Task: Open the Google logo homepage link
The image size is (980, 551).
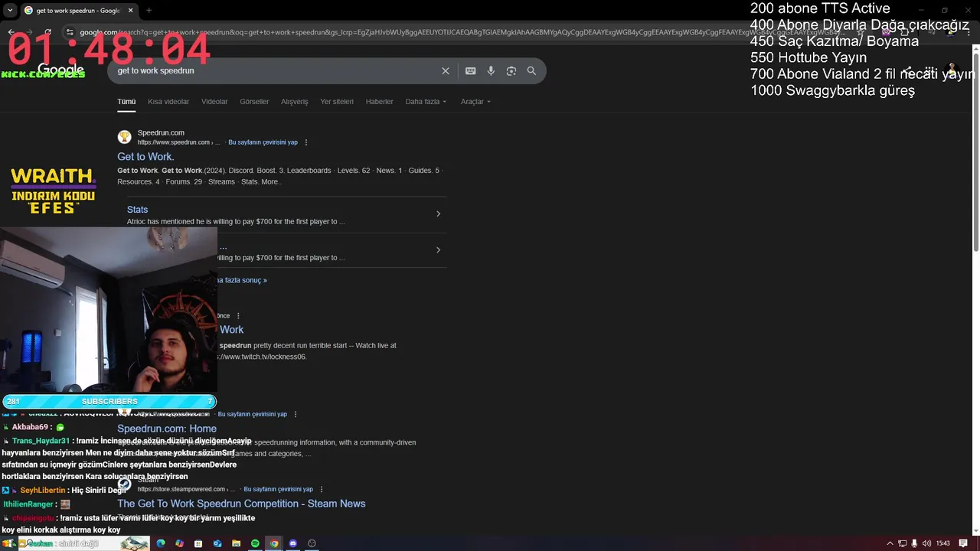Action: point(60,70)
